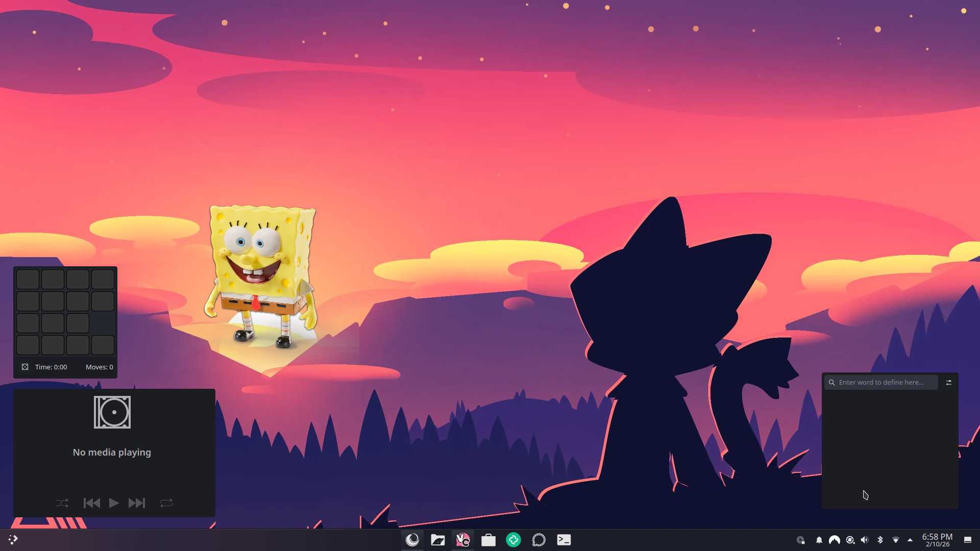Open the briefcase app in the taskbar
980x551 pixels.
click(x=488, y=540)
